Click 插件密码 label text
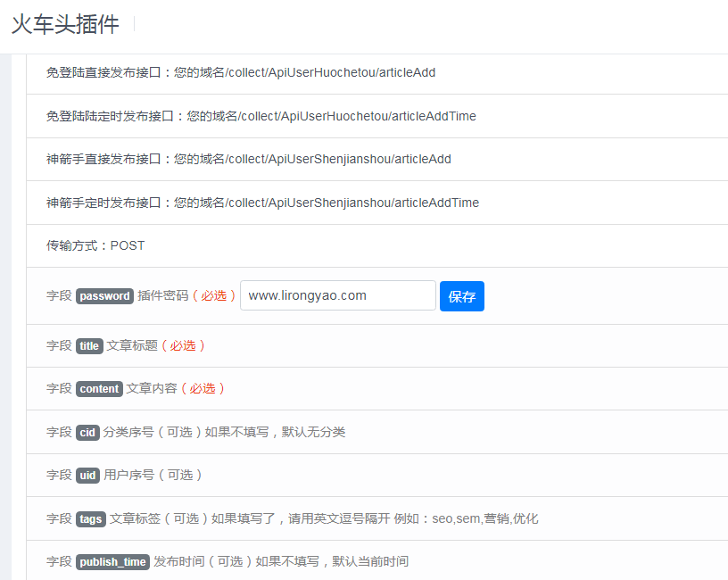 tap(163, 296)
